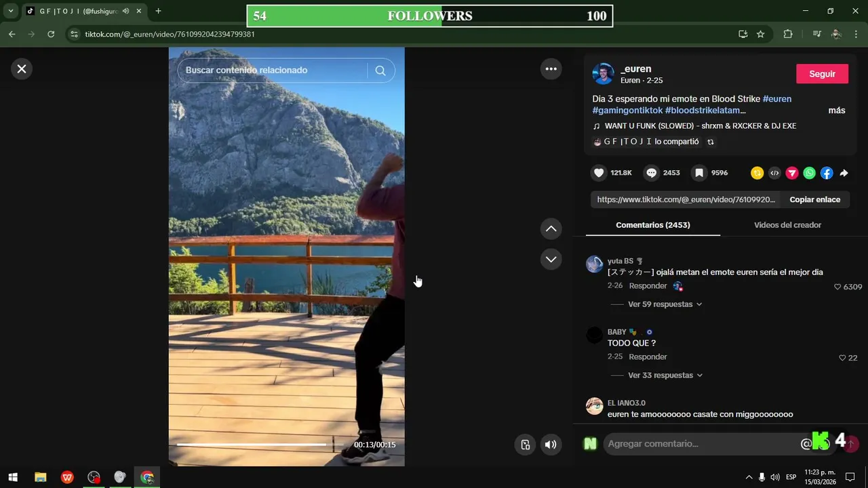868x488 pixels.
Task: Open the three-dot video options menu
Action: [x=551, y=68]
